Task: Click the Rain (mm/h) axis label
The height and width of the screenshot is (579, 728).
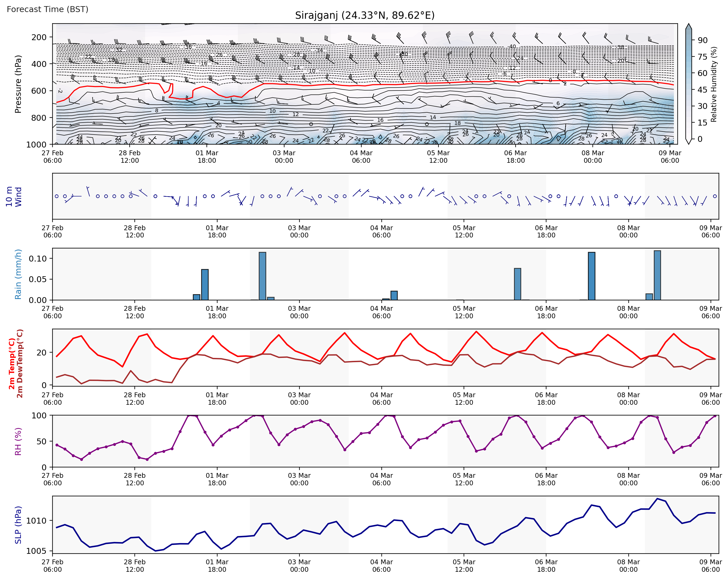Action: click(x=18, y=274)
